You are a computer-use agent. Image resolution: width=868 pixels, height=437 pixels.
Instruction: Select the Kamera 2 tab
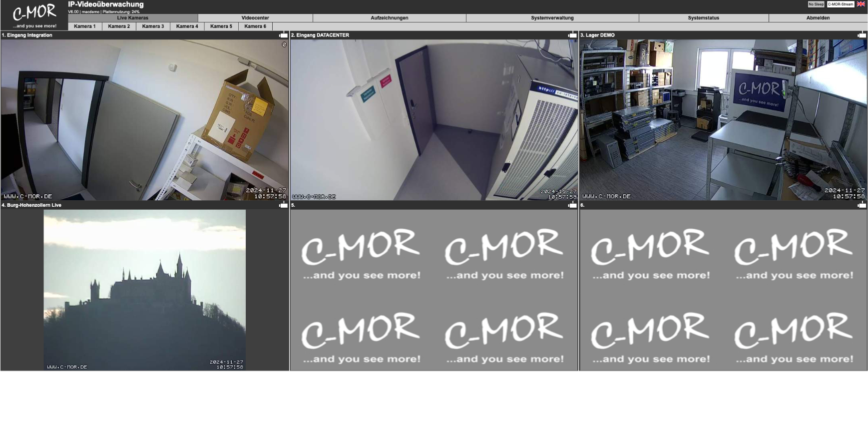119,26
